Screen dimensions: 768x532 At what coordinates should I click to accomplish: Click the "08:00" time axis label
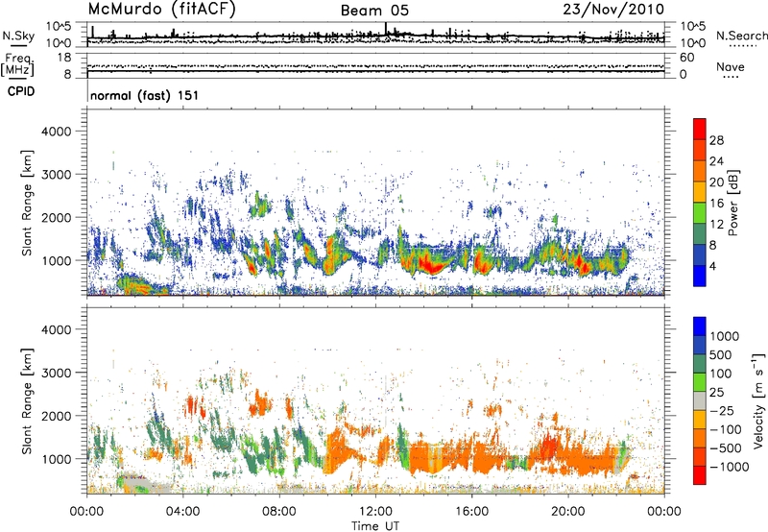[x=279, y=512]
